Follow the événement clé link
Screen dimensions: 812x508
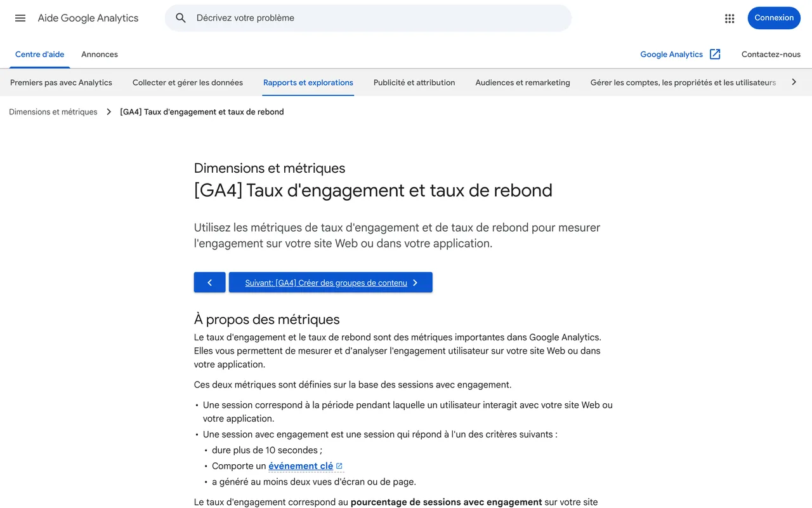(301, 466)
